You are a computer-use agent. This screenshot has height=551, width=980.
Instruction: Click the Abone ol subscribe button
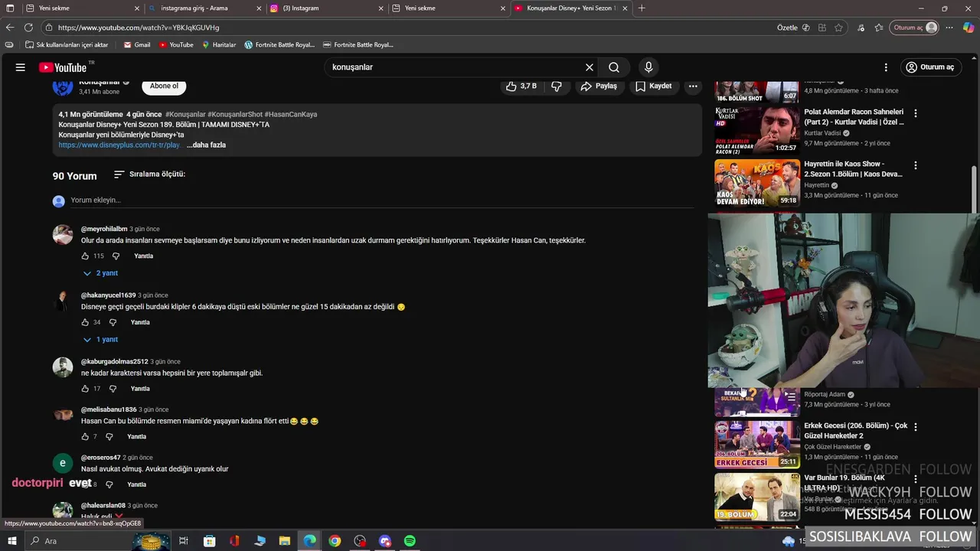point(164,86)
